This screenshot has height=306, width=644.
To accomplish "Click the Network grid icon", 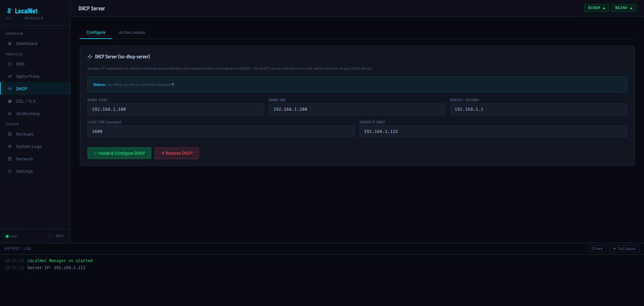I will (10, 159).
